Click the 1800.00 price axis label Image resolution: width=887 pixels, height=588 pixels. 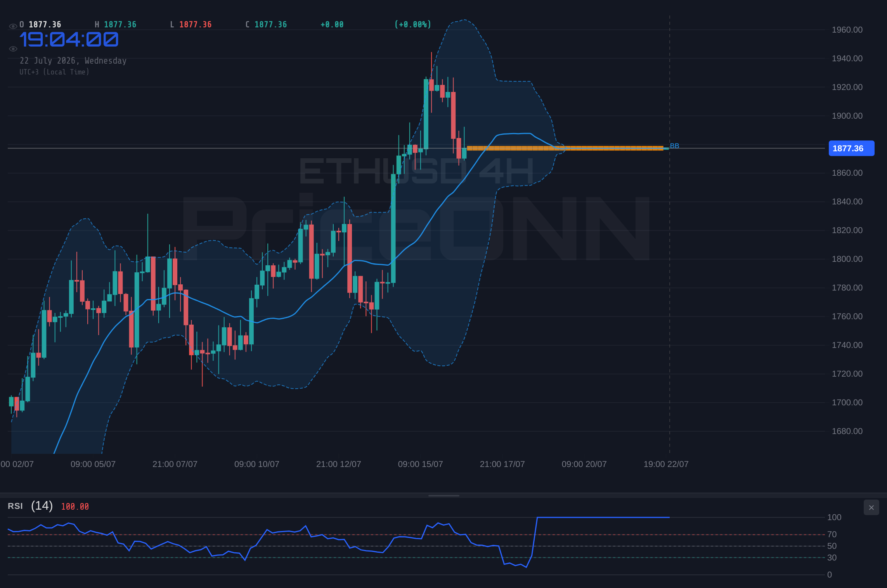[847, 259]
